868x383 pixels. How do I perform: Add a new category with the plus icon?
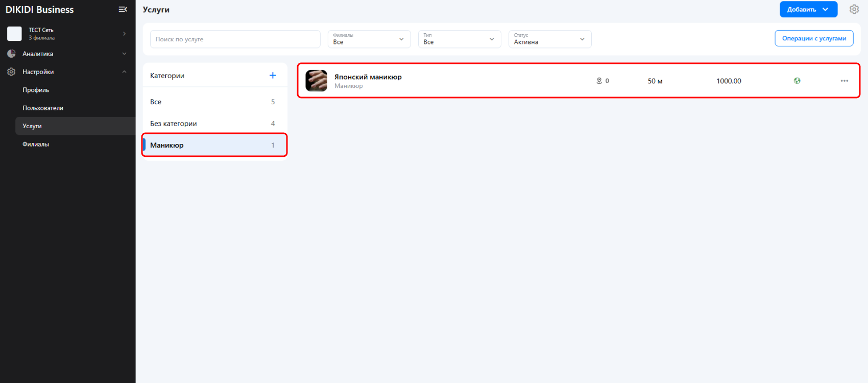point(273,76)
